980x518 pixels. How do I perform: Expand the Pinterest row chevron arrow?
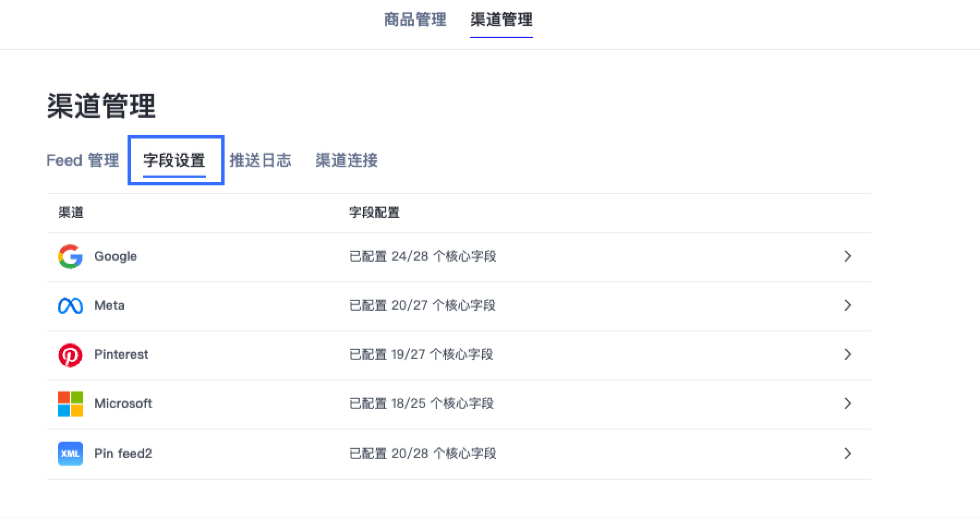pyautogui.click(x=848, y=354)
